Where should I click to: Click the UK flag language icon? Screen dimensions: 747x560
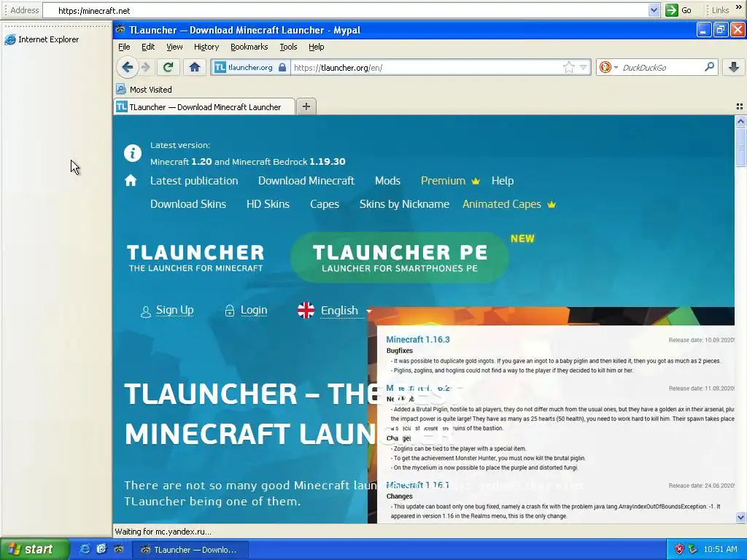point(306,311)
